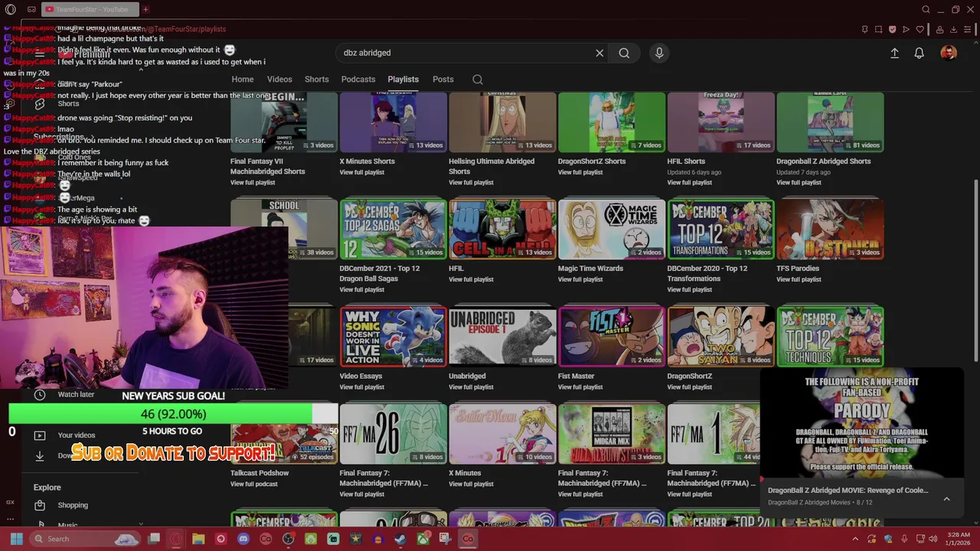Click the YouTube search magnifier button
This screenshot has width=980, height=551.
624,53
